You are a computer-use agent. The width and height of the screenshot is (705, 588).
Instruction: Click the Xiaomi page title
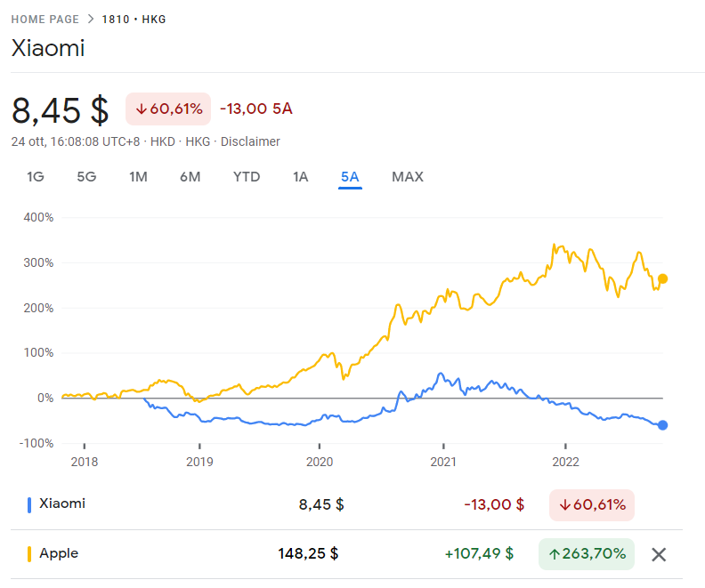(48, 48)
